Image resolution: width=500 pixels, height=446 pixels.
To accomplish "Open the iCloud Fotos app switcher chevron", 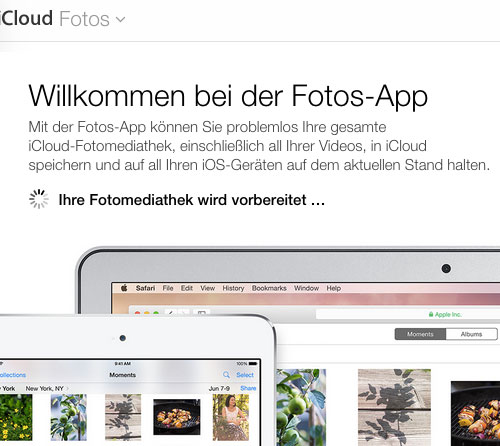I will tap(121, 20).
